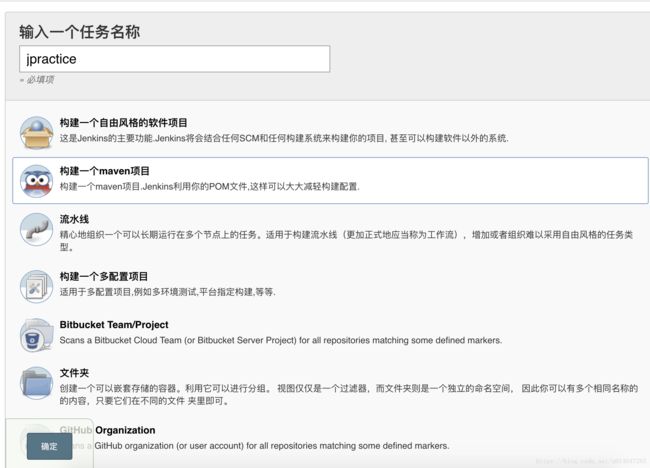Viewport: 650px width, 468px height.
Task: Click the freestyle project description about SCM
Action: point(284,138)
